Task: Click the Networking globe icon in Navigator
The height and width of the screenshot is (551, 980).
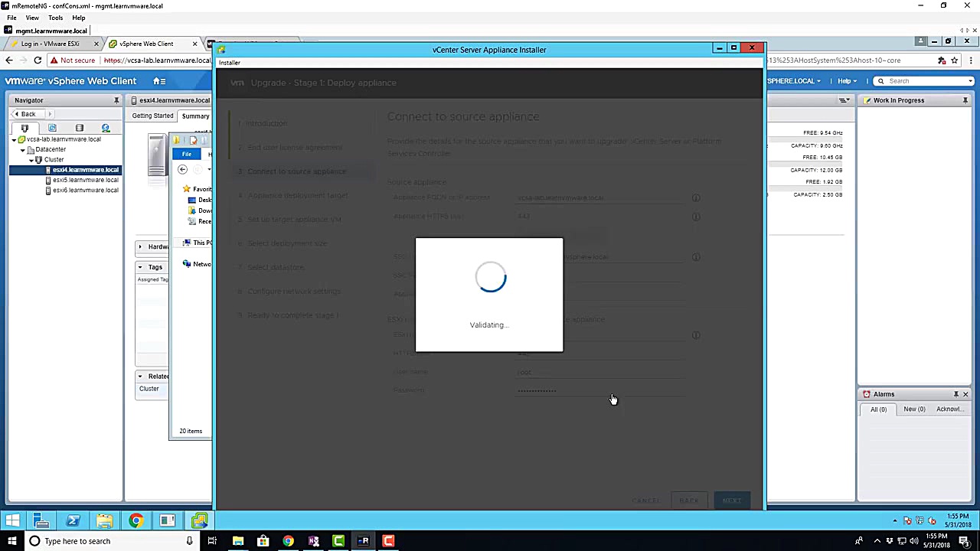Action: 106,128
